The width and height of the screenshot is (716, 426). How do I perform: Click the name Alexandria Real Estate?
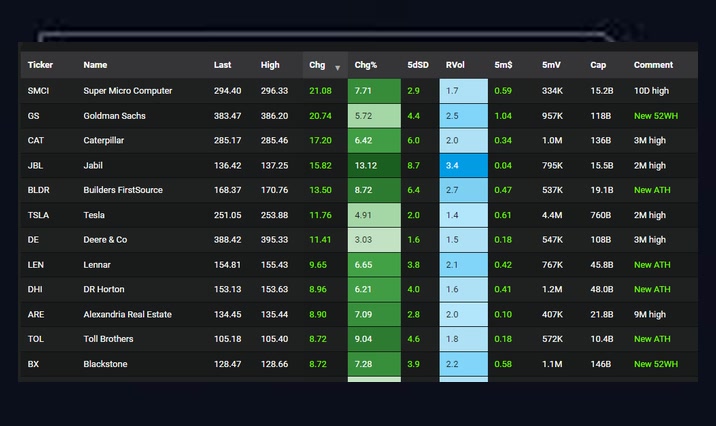point(127,315)
